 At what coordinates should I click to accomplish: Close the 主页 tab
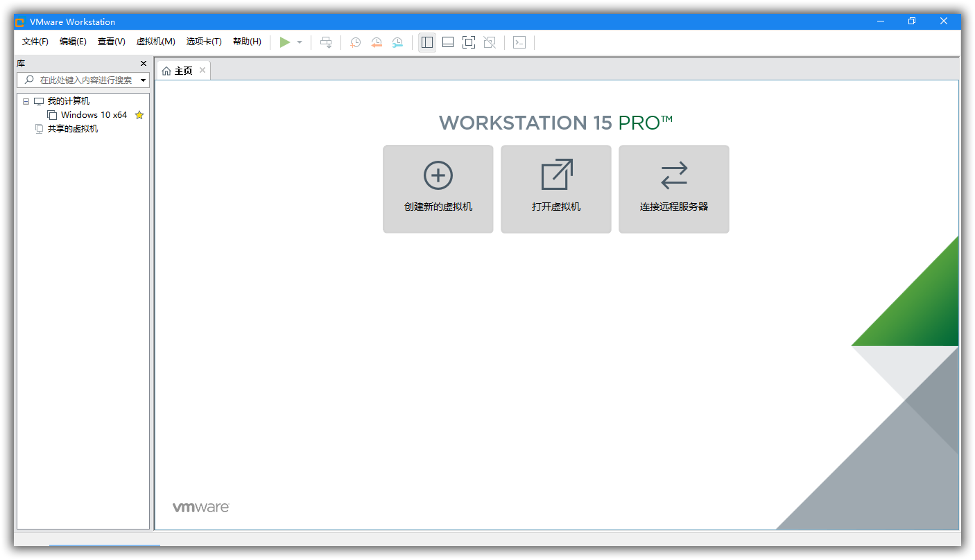coord(202,70)
